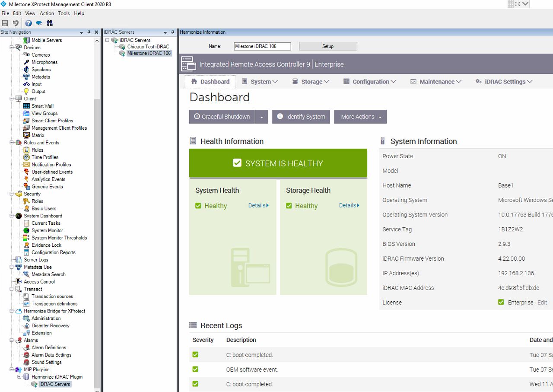
Task: Collapse the Devices tree node
Action: point(12,48)
